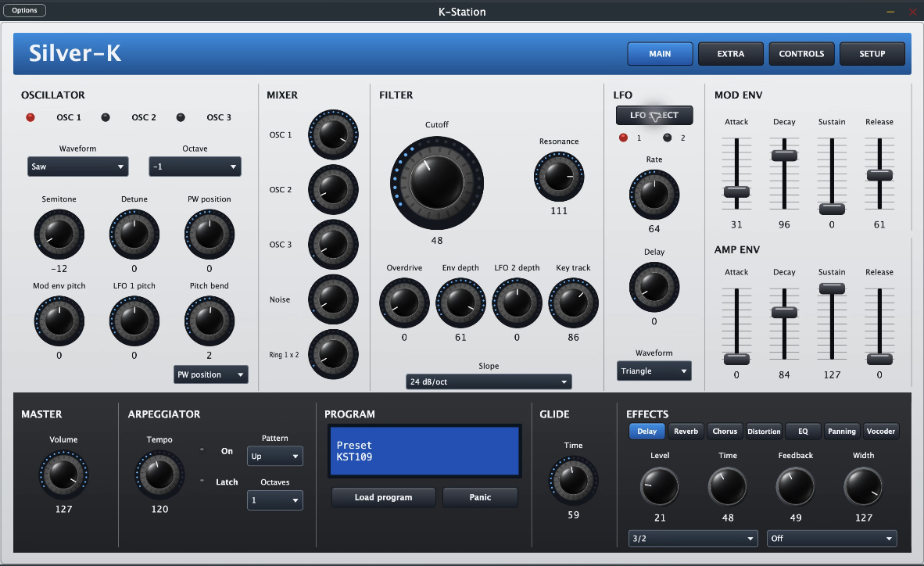Click the delay Feedback knob
This screenshot has height=566, width=924.
pyautogui.click(x=796, y=487)
